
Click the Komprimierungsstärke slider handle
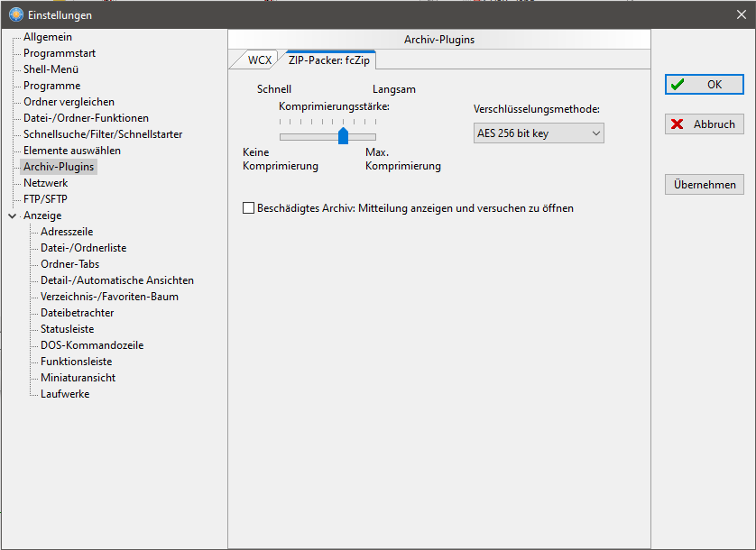(x=343, y=136)
